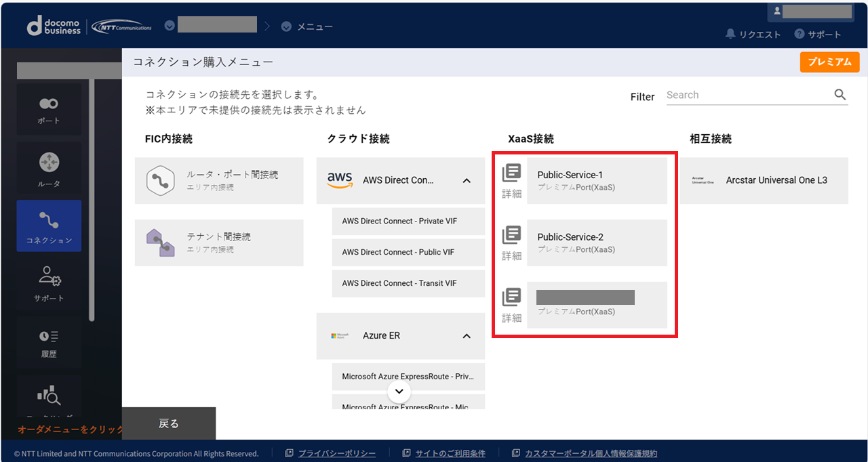
Task: Open details icon for Public-Service-2
Action: (511, 243)
